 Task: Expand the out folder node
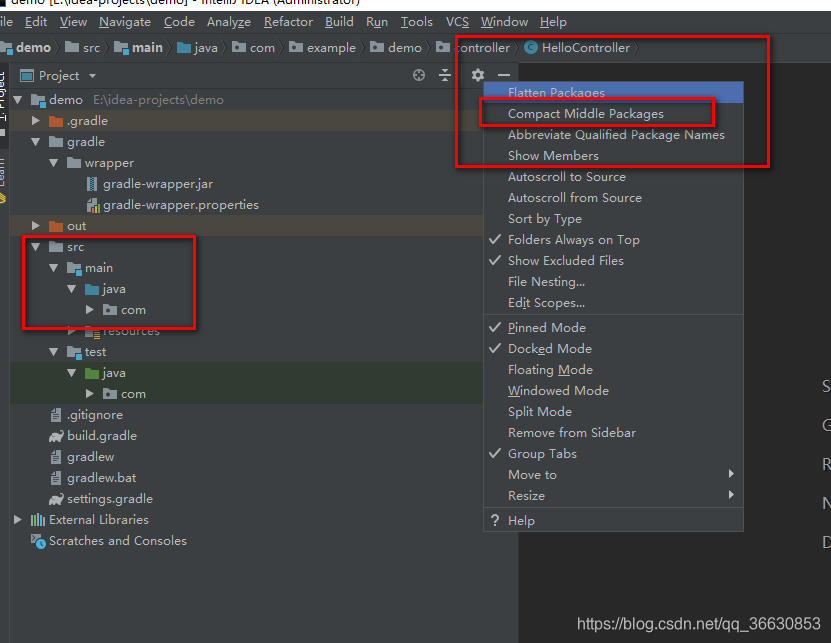[x=36, y=226]
